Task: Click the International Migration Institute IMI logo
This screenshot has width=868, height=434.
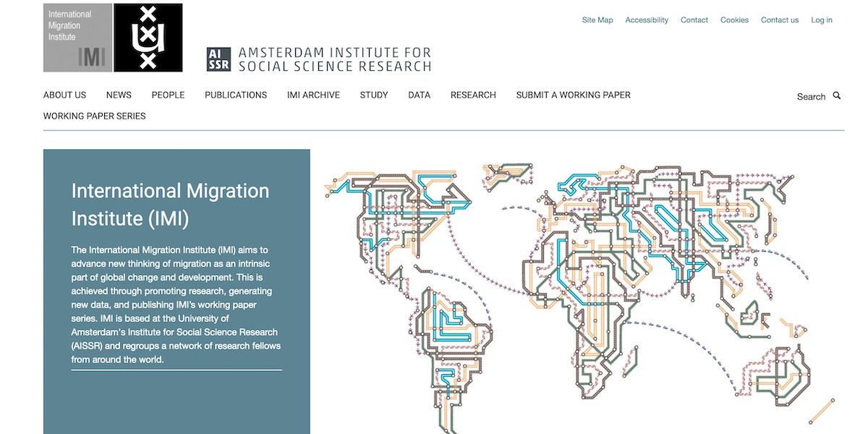Action: coord(77,38)
